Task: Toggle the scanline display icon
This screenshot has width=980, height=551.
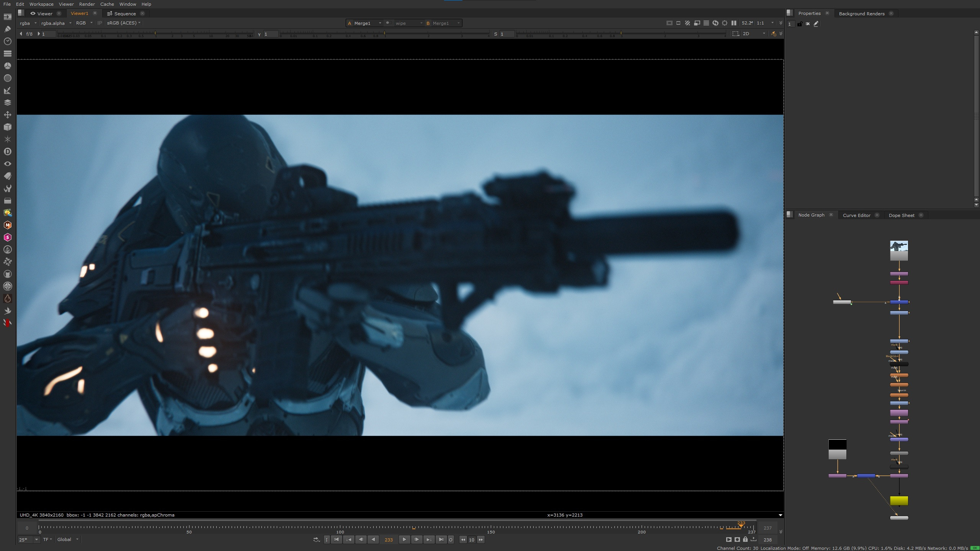Action: click(706, 23)
